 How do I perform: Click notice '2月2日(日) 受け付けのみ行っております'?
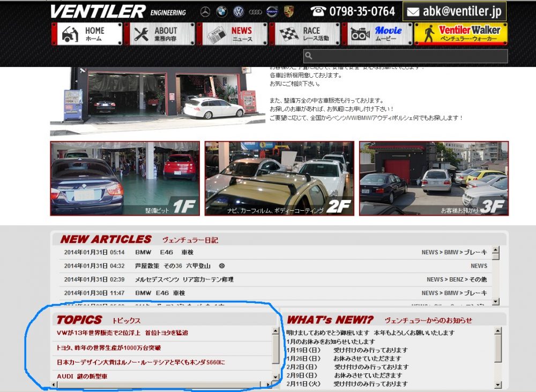347,367
